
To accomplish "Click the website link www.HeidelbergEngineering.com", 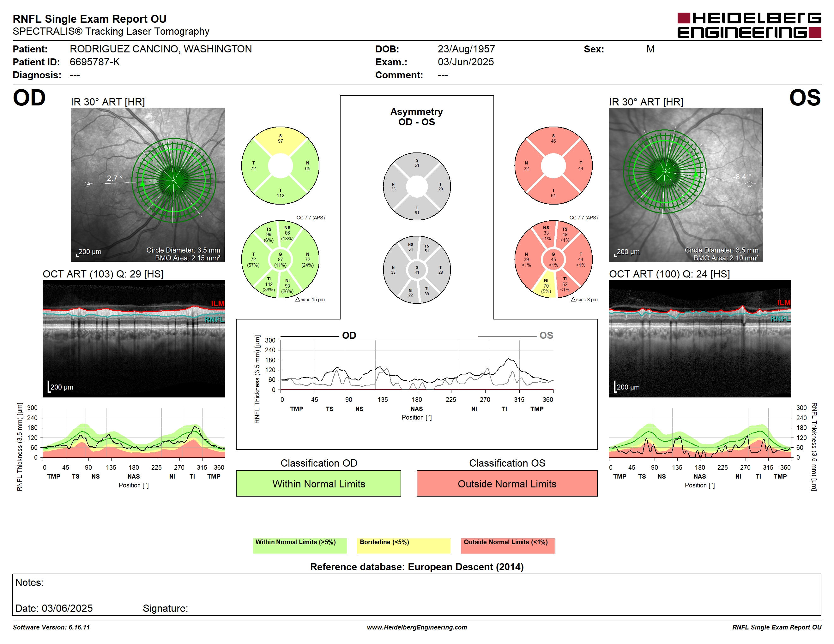I will (417, 627).
